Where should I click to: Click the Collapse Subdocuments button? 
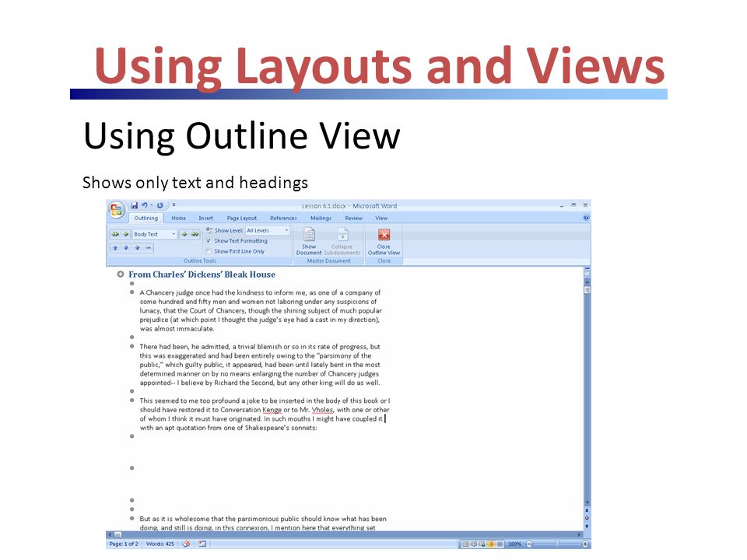(x=342, y=241)
